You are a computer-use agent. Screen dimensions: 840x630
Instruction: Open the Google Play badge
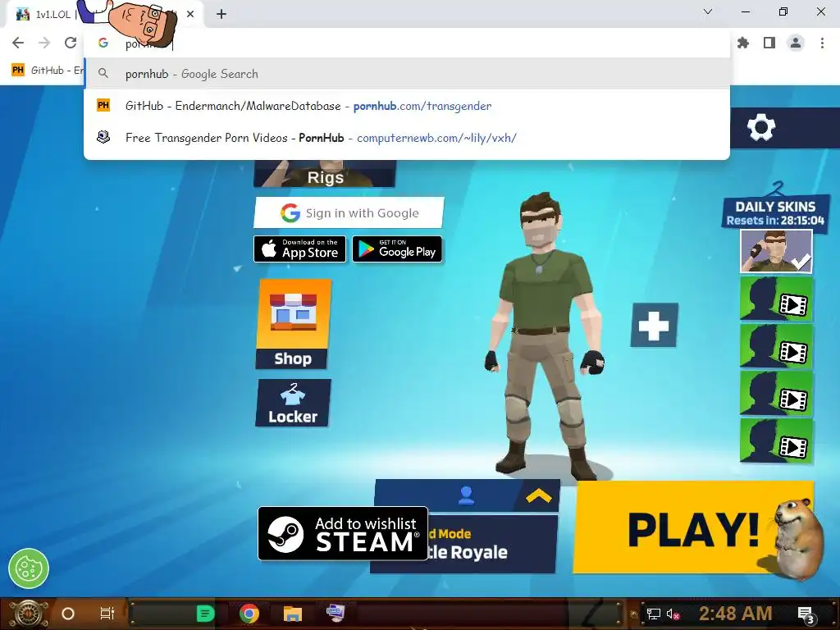click(397, 249)
